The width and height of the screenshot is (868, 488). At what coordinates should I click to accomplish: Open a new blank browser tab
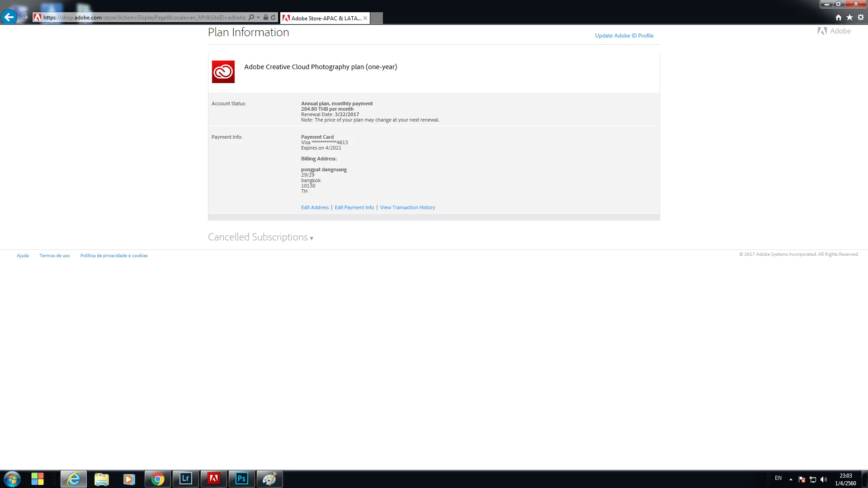point(377,18)
